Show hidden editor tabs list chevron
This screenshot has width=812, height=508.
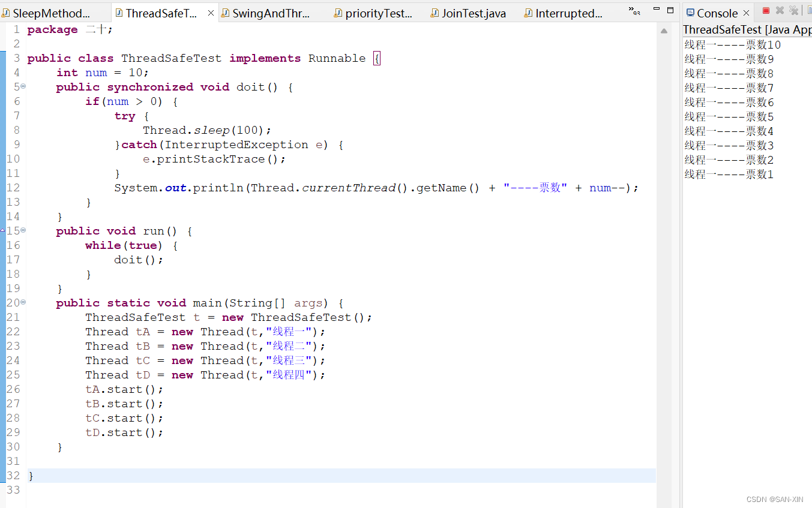634,10
